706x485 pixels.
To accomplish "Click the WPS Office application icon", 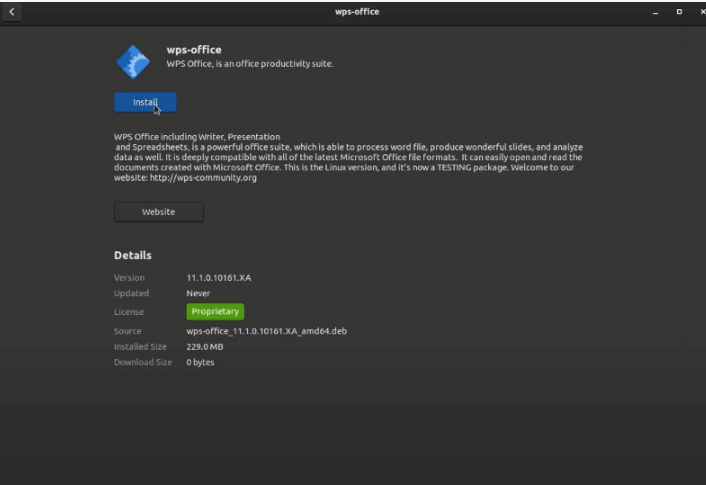I will [x=134, y=61].
